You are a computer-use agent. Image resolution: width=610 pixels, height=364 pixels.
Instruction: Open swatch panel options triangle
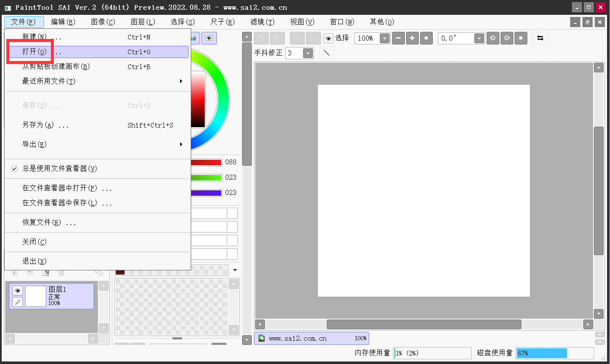tap(235, 270)
